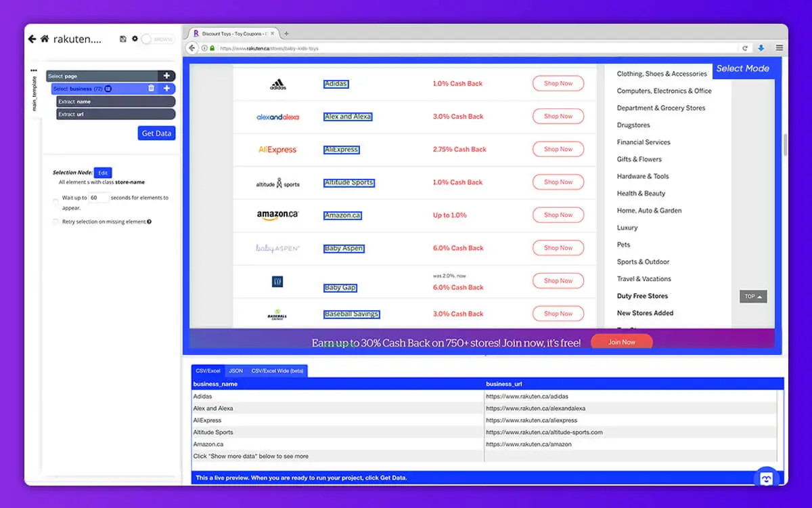Open the browser hamburger menu
812x508 pixels.
click(780, 48)
